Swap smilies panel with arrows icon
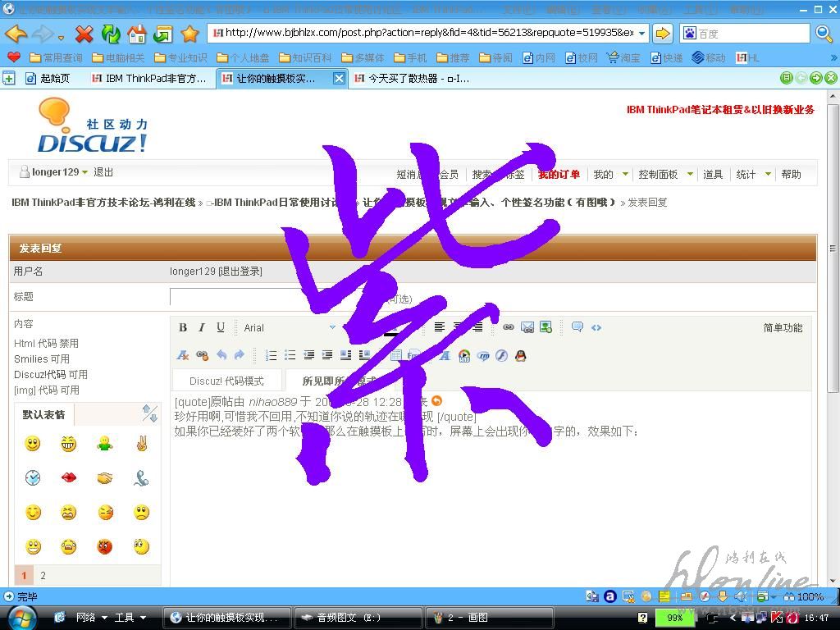840x630 pixels. pos(150,413)
